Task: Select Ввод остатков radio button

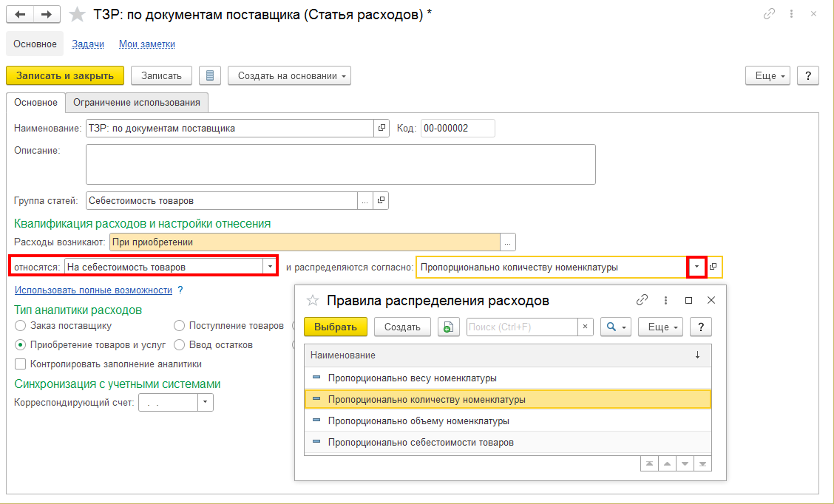Action: tap(180, 344)
